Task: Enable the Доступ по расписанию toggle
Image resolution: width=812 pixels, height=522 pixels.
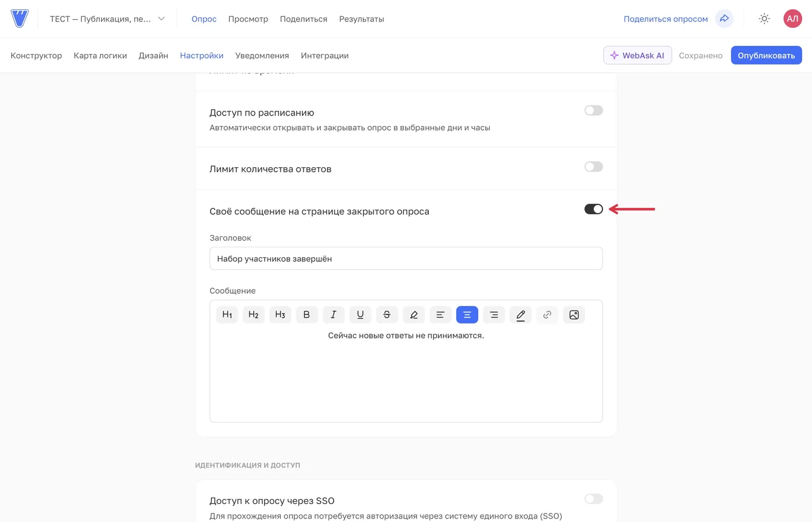Action: 594,110
